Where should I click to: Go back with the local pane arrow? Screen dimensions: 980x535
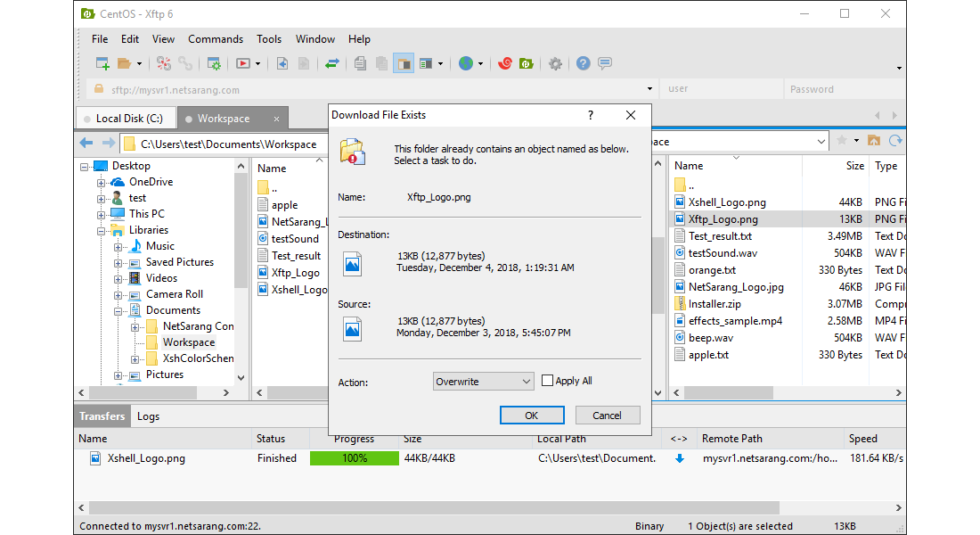point(86,144)
